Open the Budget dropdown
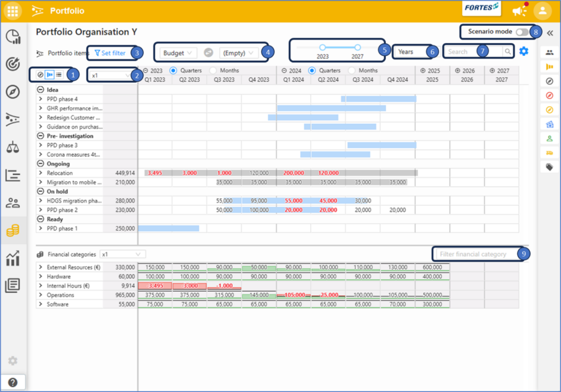The height and width of the screenshot is (392, 561). [x=178, y=53]
